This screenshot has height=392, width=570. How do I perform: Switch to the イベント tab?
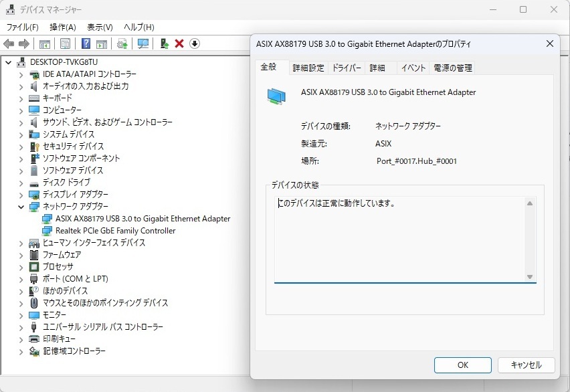coord(413,68)
